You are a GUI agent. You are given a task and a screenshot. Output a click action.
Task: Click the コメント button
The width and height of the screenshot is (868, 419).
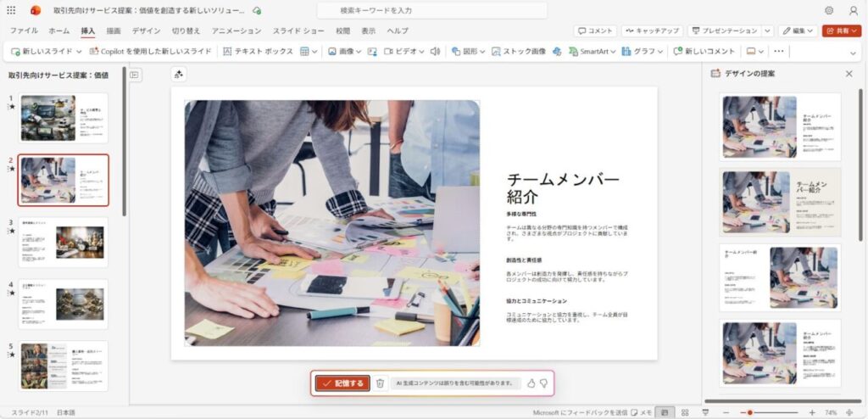595,31
